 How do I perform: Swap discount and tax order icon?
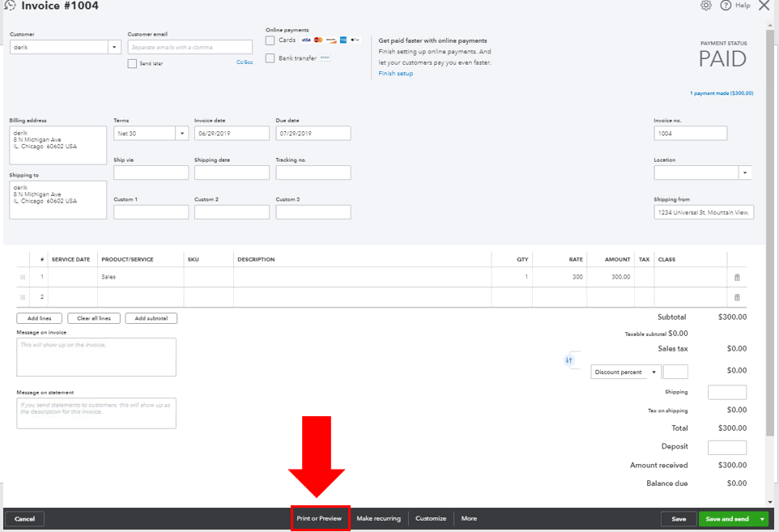pos(568,360)
